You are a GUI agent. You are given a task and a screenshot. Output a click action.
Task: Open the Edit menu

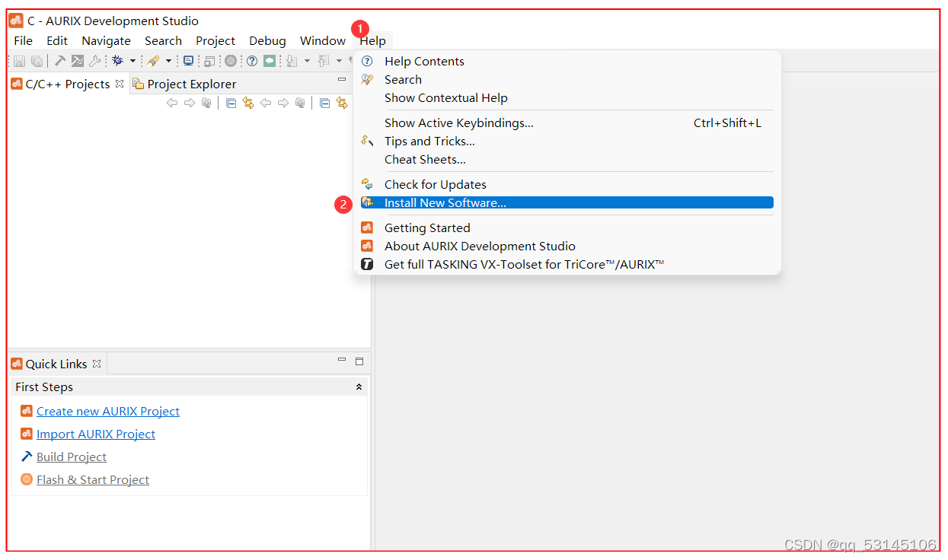click(57, 40)
